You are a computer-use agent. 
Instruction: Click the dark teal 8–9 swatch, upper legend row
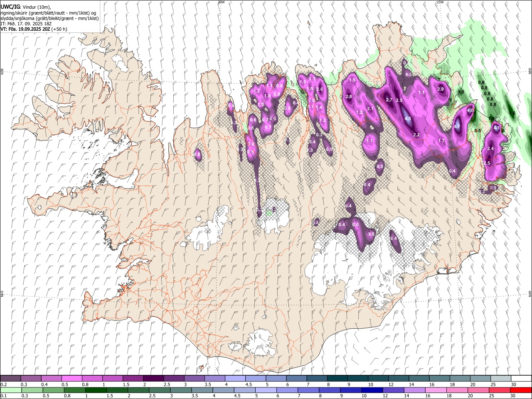pyautogui.click(x=337, y=378)
